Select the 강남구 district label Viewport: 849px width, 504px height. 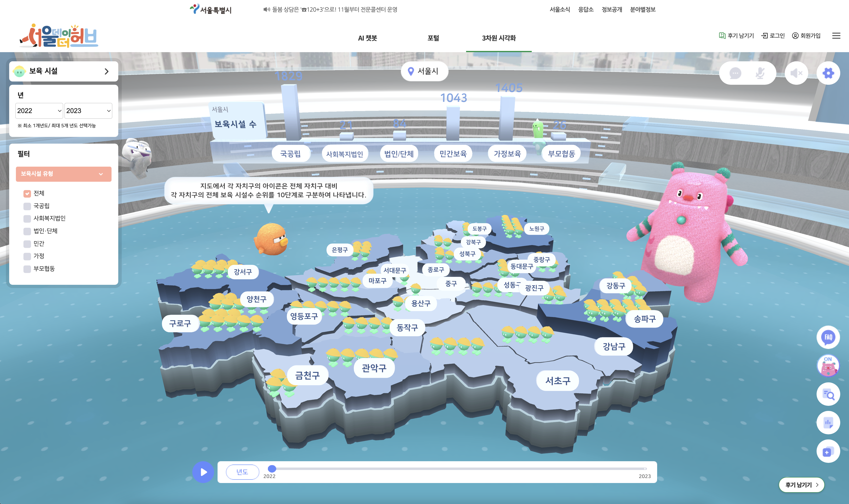point(614,346)
